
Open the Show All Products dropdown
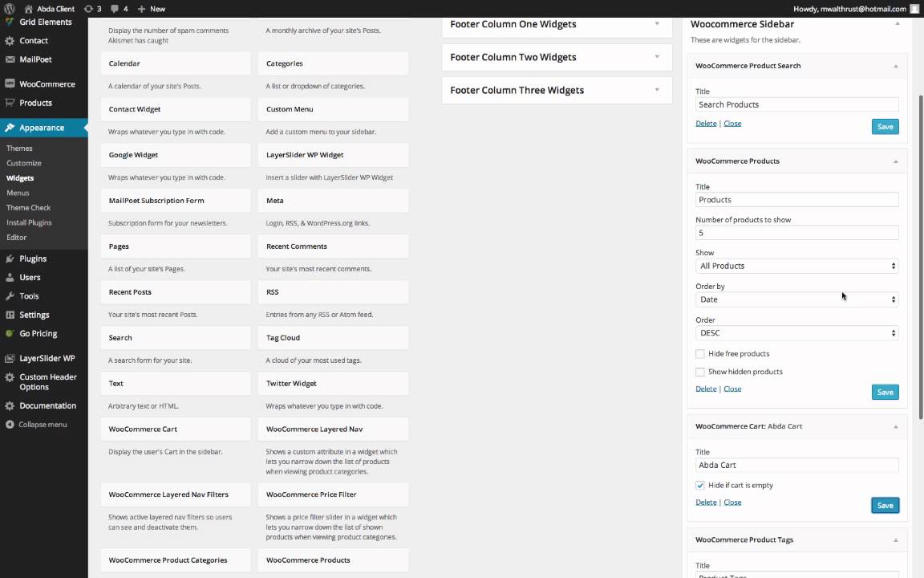(x=797, y=266)
